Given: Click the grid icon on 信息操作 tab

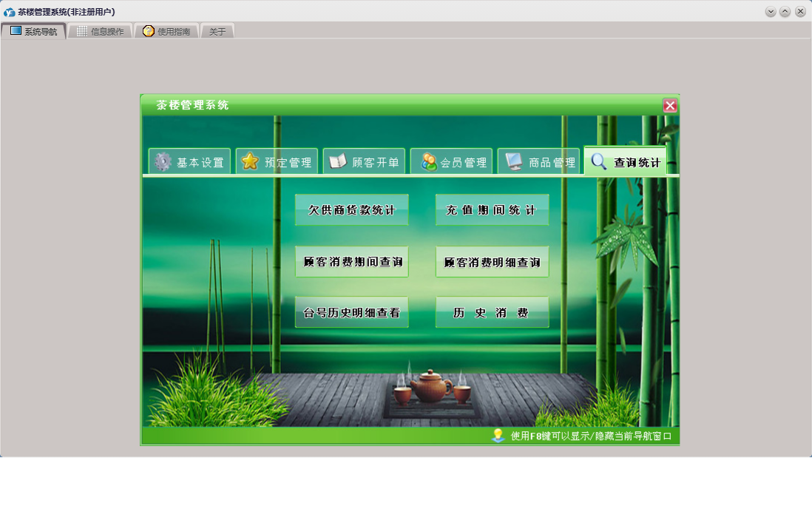Looking at the screenshot, I should [x=82, y=31].
